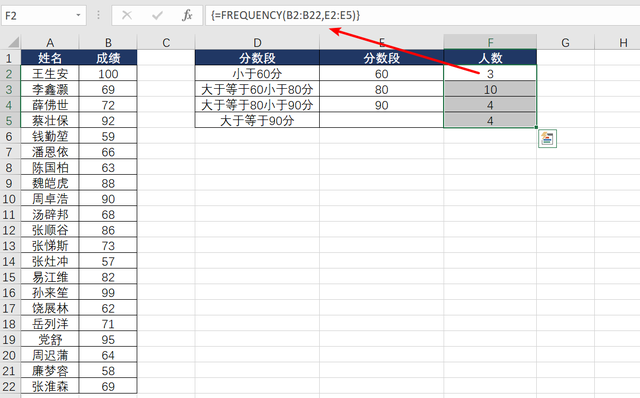The height and width of the screenshot is (398, 640).
Task: Select the count cell showing 3
Action: 490,73
